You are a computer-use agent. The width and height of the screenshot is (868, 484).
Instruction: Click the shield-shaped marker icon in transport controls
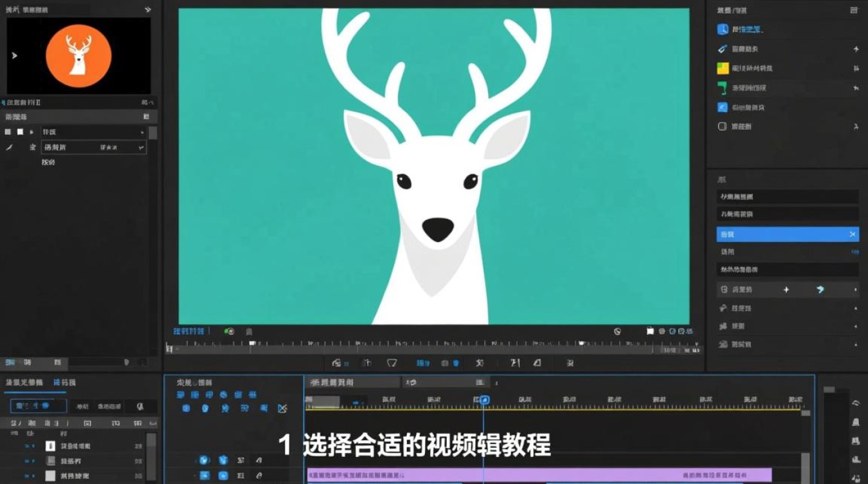391,363
